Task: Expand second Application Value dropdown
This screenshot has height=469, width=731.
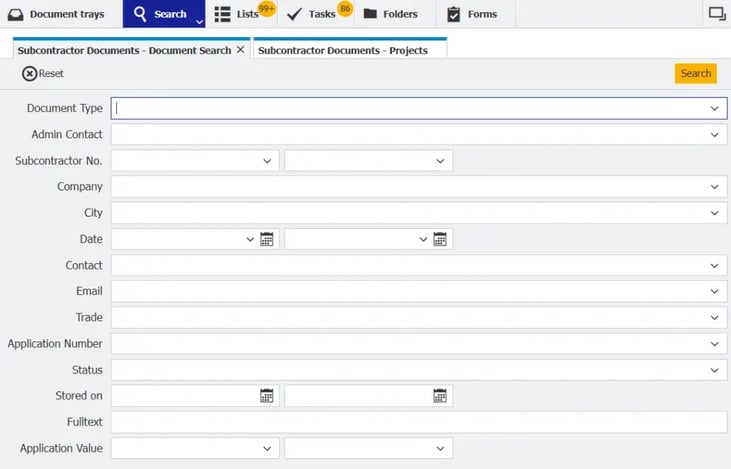Action: (440, 448)
